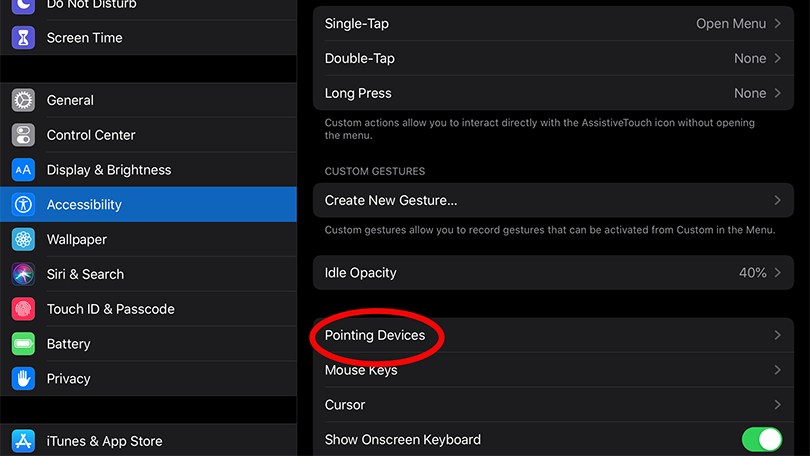
Task: Open Screen Time hourglass icon
Action: (23, 38)
